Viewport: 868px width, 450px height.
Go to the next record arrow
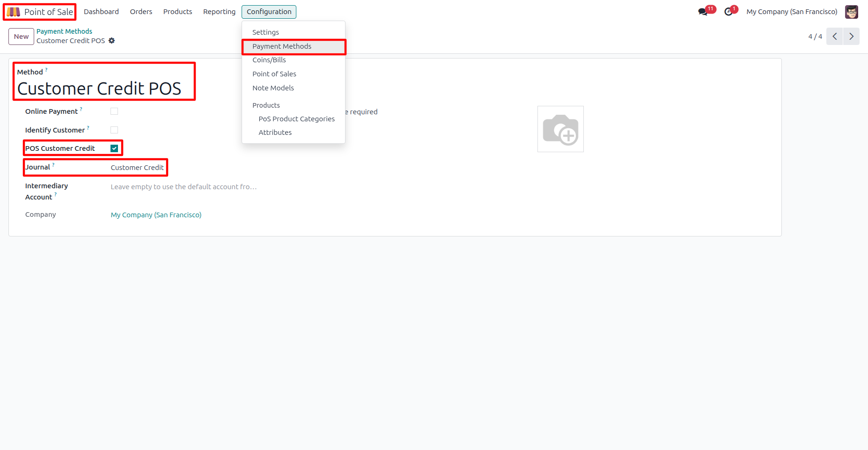click(852, 37)
